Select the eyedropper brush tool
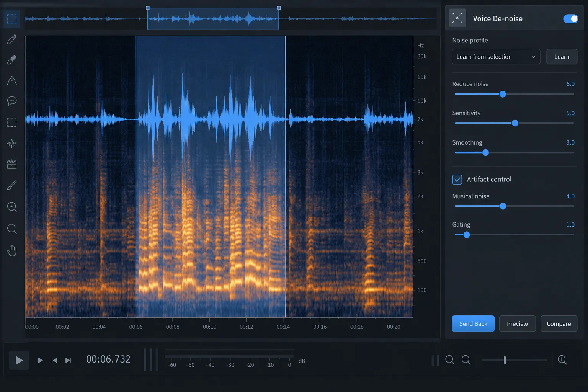Viewport: 588px width, 392px height. tap(12, 185)
